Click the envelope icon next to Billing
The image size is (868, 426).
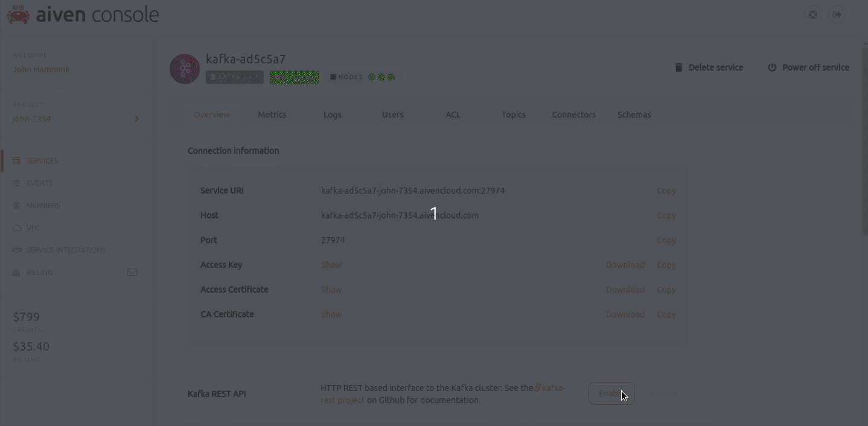pos(132,272)
